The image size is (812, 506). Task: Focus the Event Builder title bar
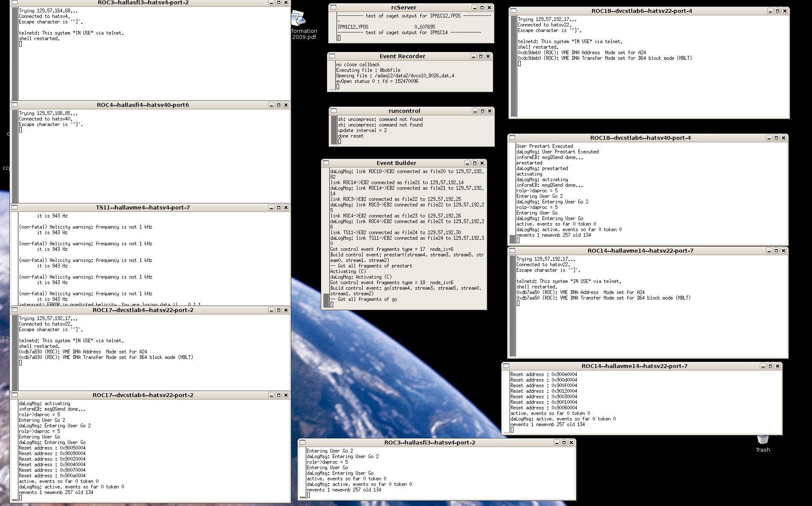tap(396, 163)
